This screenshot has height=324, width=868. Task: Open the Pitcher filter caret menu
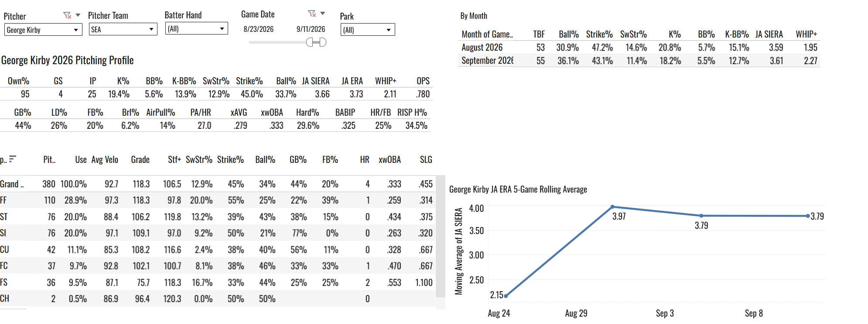(x=78, y=15)
